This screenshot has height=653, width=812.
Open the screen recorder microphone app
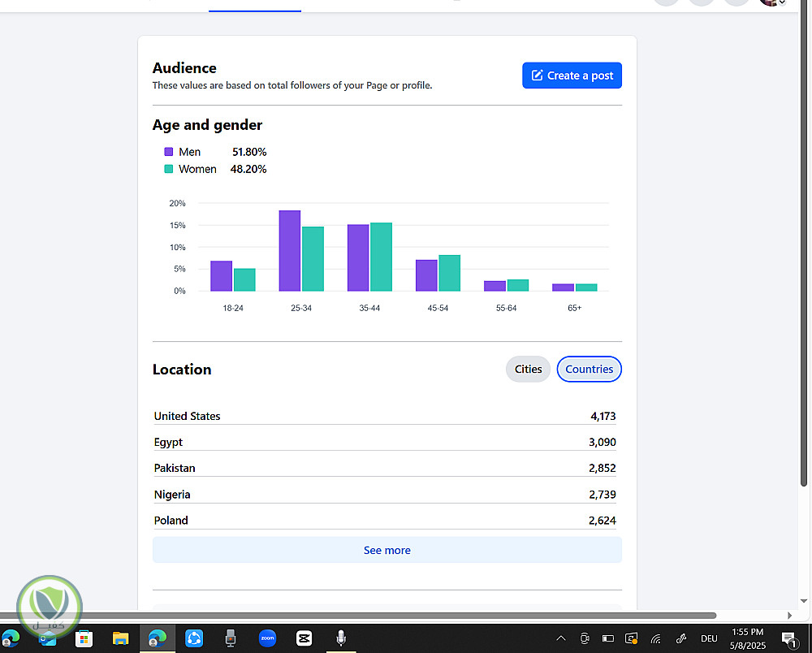[231, 638]
